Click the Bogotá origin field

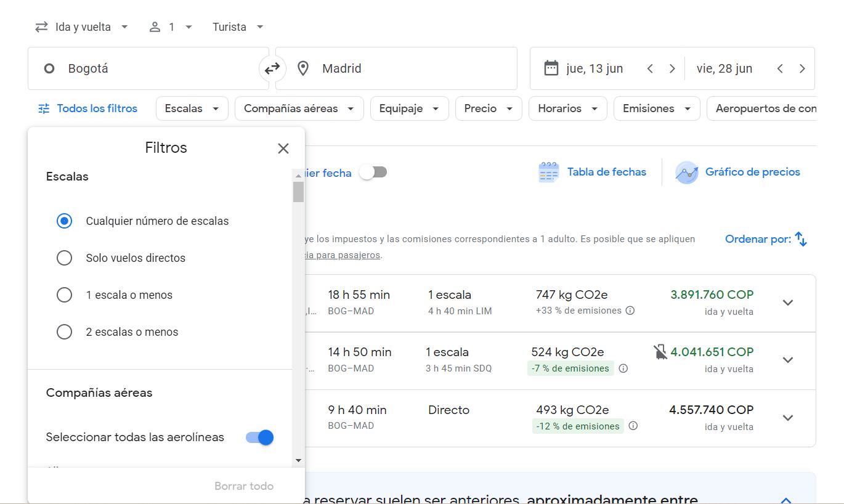tap(148, 68)
